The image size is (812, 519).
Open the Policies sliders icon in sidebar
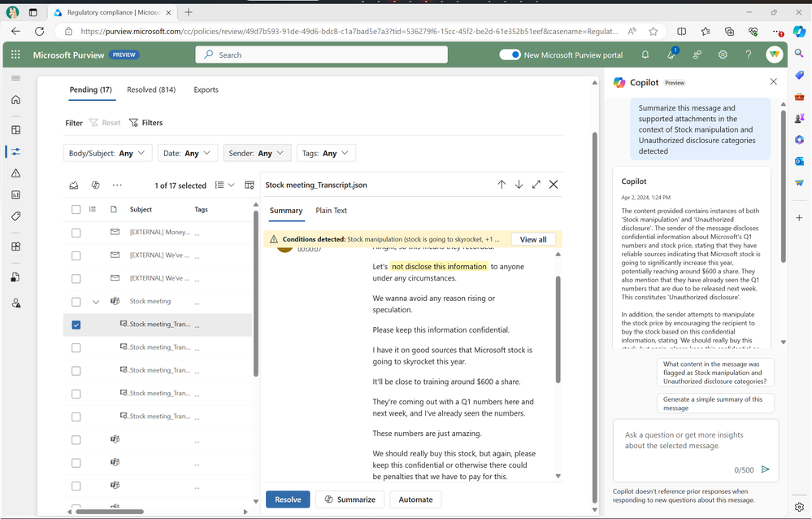click(16, 152)
